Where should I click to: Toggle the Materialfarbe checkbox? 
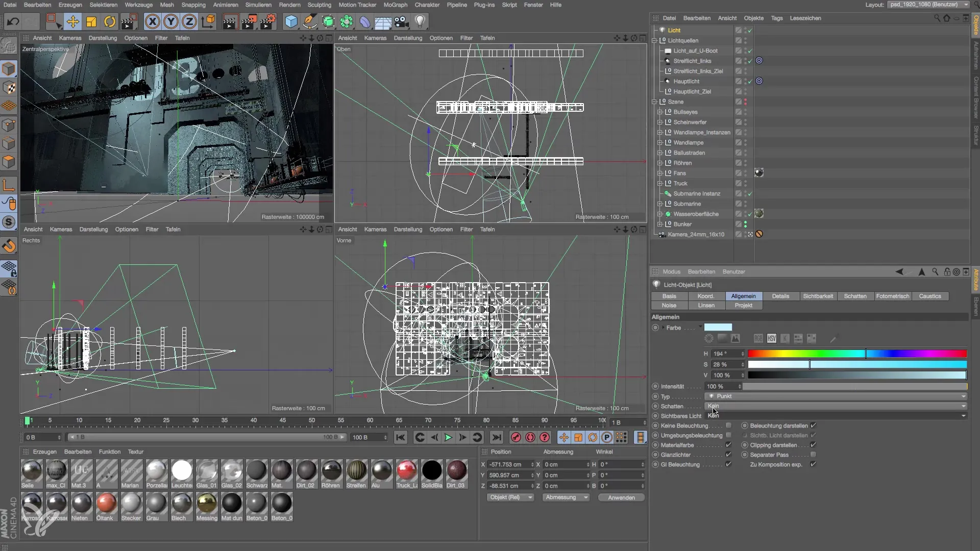click(728, 445)
